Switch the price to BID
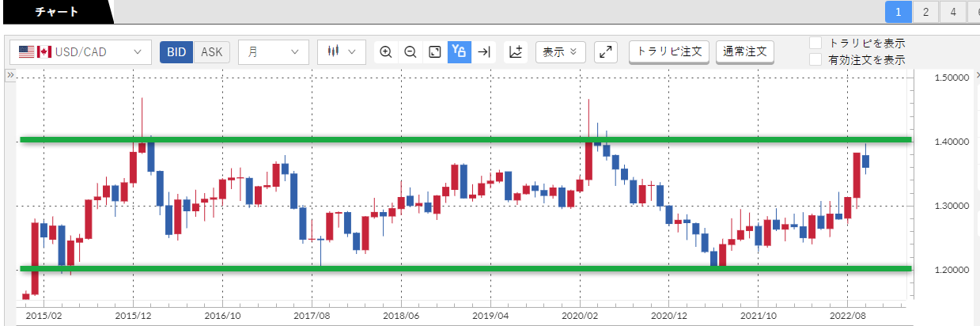The image size is (980, 326). (x=176, y=52)
